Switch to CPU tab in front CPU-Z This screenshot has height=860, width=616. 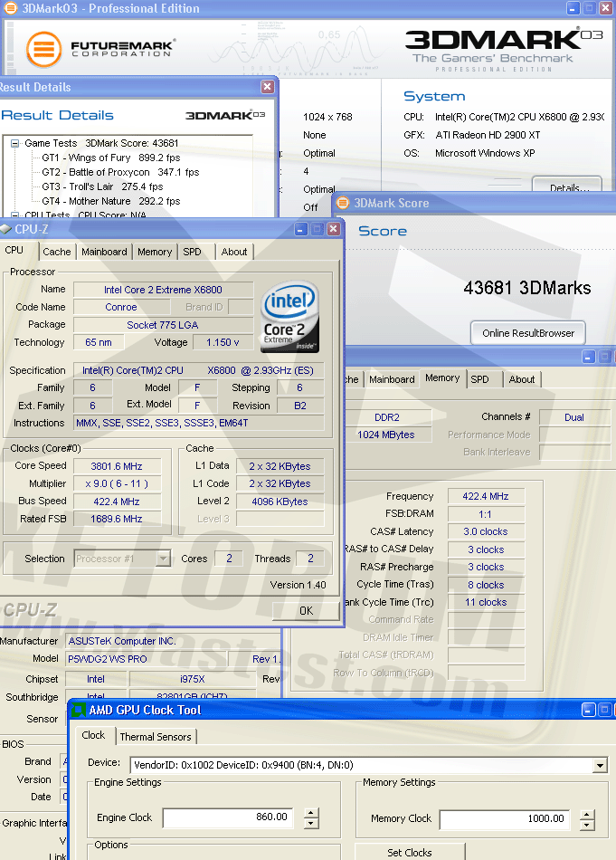tap(14, 250)
